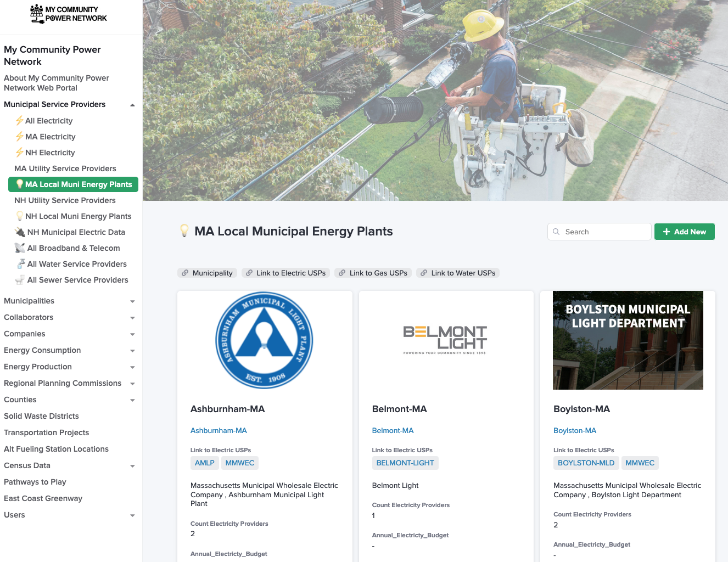The width and height of the screenshot is (728, 562).
Task: Click the faucet icon beside All Water Service Providers
Action: coord(20,264)
